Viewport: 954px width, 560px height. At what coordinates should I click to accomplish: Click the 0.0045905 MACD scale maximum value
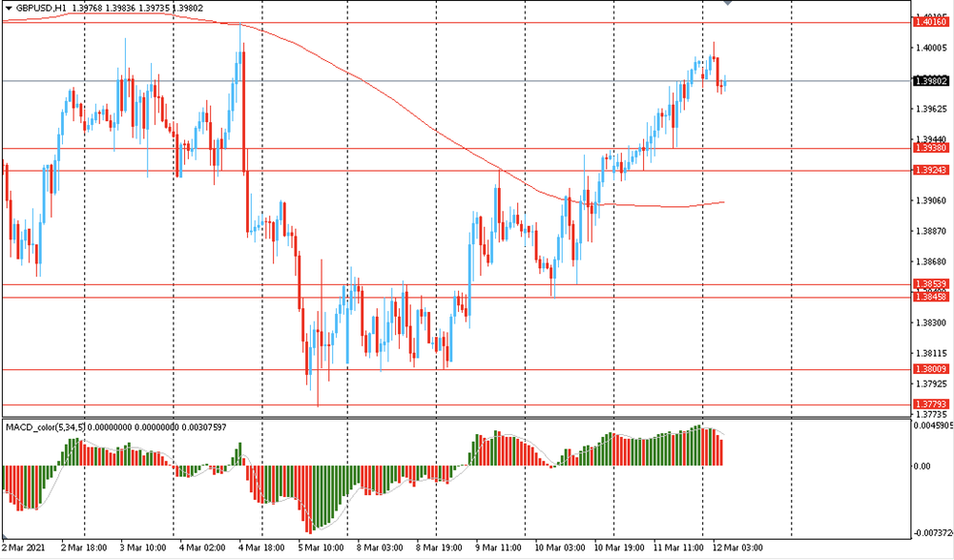[x=933, y=425]
